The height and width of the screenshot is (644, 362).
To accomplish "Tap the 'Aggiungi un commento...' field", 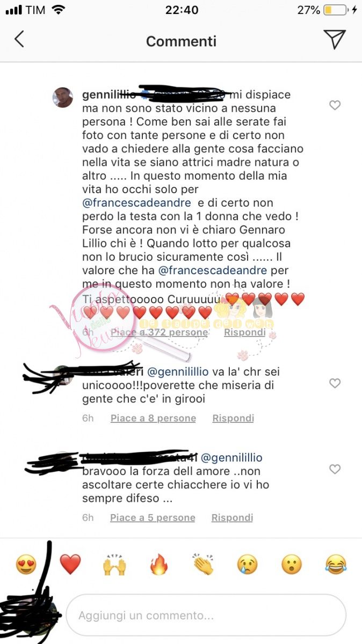I will coord(207,615).
